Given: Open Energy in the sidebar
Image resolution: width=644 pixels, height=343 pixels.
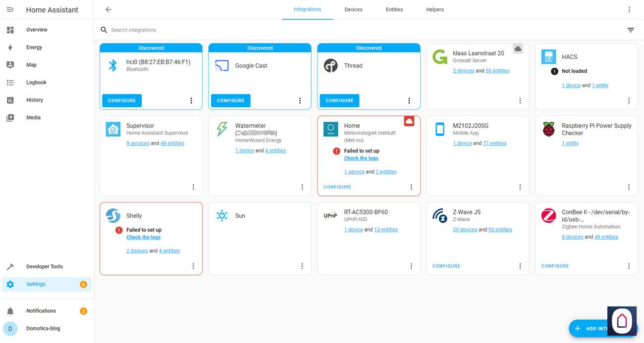Looking at the screenshot, I should (x=34, y=48).
